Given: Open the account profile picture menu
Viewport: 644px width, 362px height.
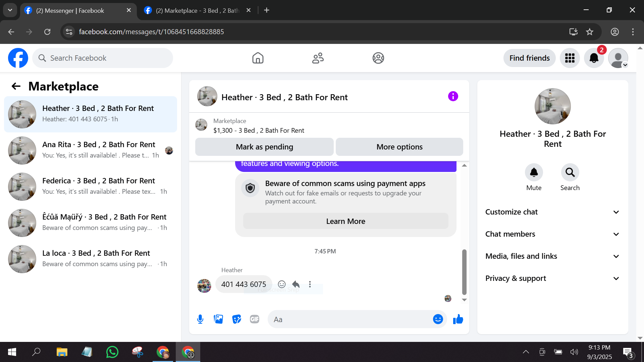Looking at the screenshot, I should point(618,58).
